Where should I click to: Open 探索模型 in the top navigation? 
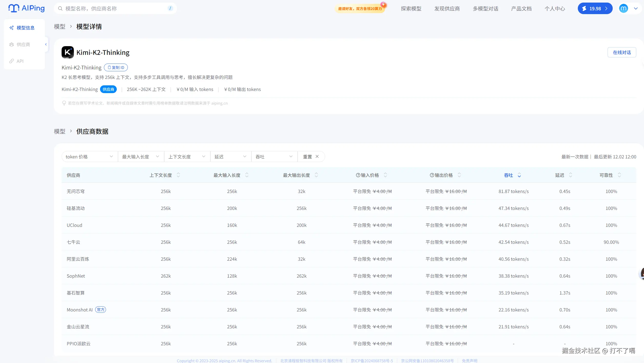411,9
